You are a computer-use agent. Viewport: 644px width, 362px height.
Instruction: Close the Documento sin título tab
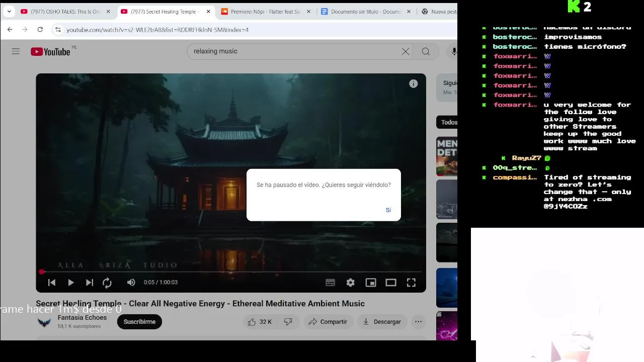[x=409, y=12]
